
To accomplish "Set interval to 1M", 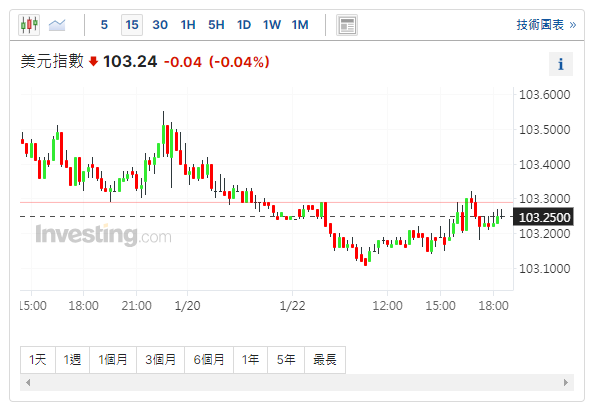I will click(300, 25).
